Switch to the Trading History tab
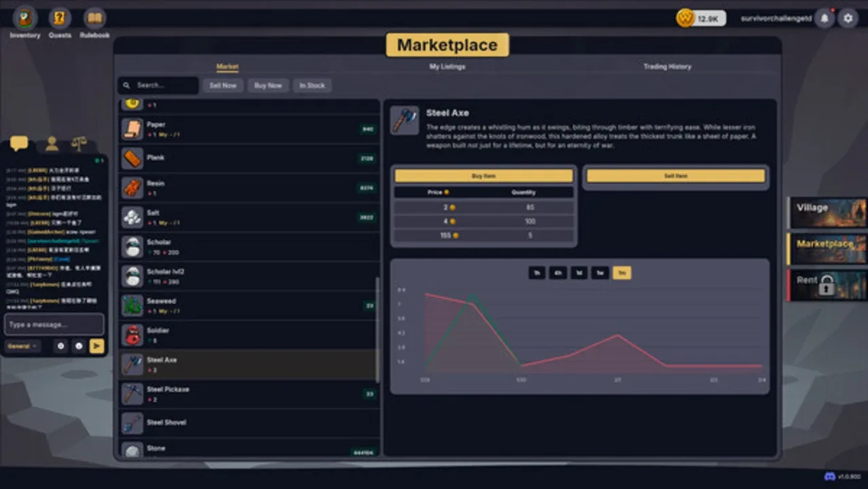Screen dimensions: 868x489 pyautogui.click(x=667, y=67)
